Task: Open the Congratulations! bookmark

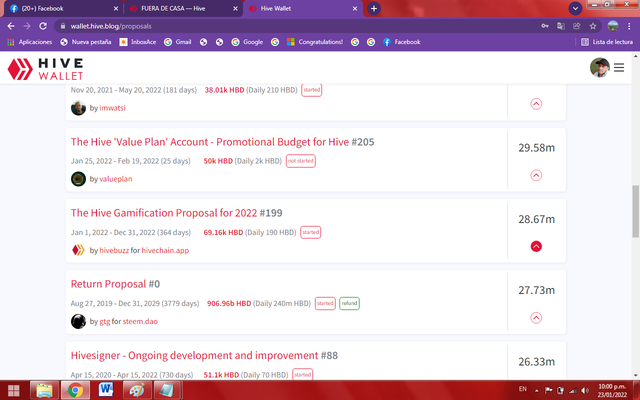Action: click(x=315, y=42)
